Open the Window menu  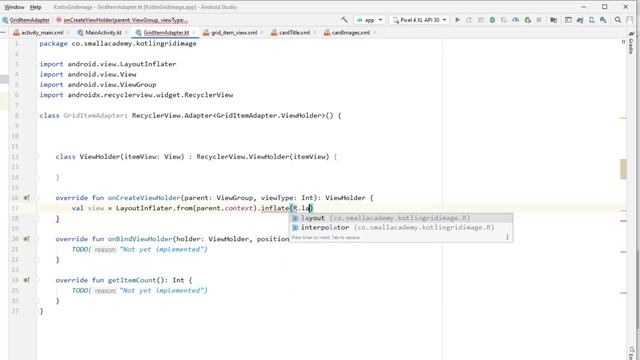[x=14, y=7]
